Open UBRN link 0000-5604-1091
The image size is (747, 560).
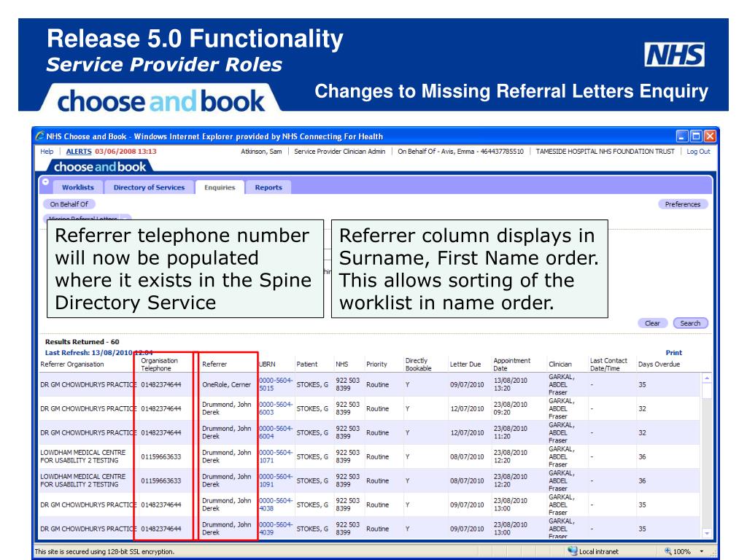click(275, 481)
